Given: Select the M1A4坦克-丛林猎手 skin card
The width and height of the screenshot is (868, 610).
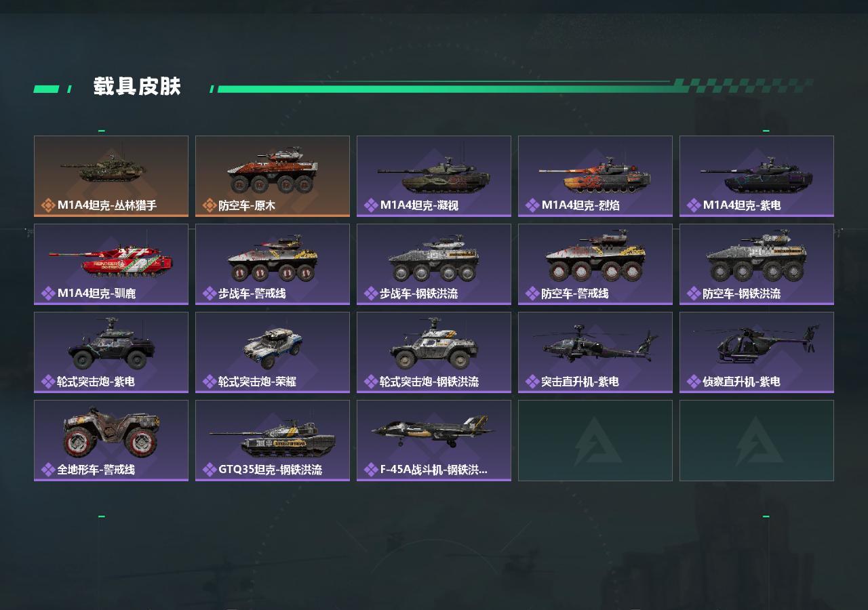Looking at the screenshot, I should [111, 176].
